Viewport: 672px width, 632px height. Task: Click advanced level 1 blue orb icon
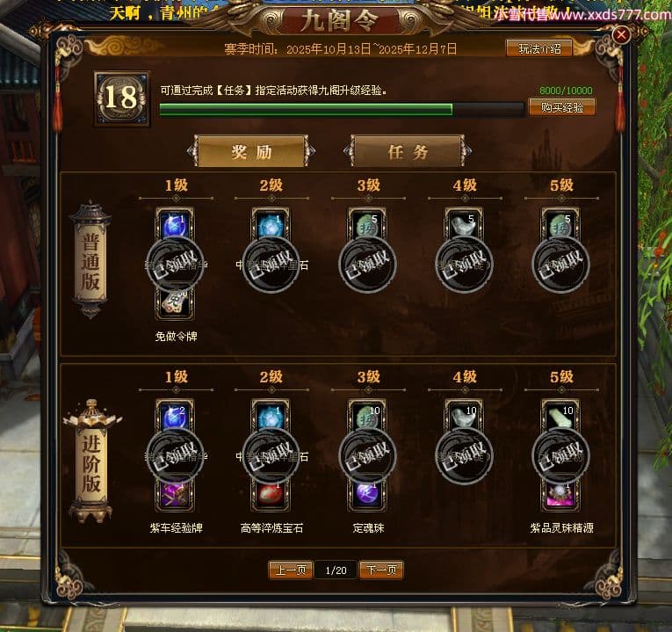click(x=175, y=418)
